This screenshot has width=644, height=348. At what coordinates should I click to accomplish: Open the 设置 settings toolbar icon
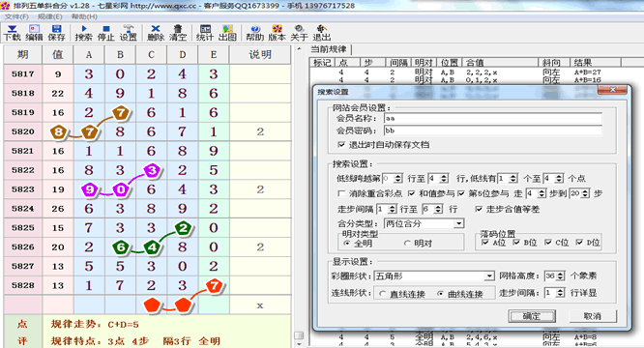(x=129, y=33)
